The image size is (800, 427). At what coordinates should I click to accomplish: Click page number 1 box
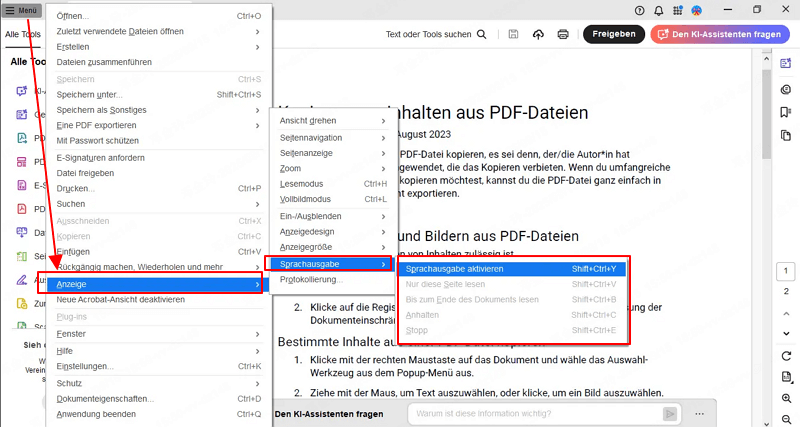(x=786, y=271)
